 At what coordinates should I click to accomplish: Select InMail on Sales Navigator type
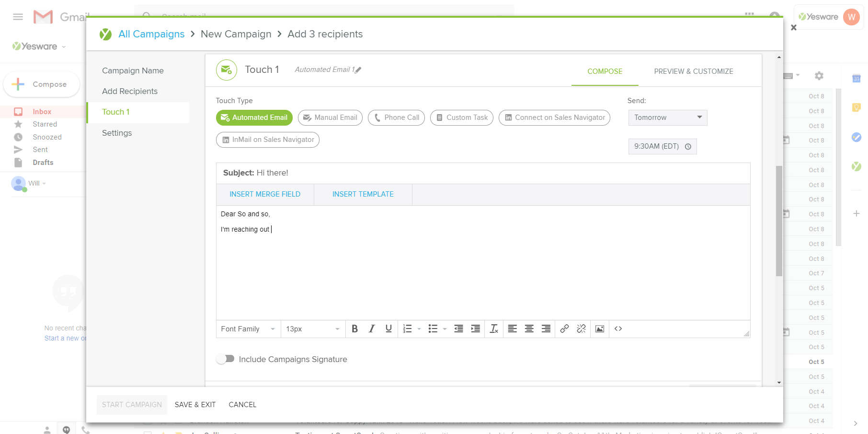pyautogui.click(x=268, y=140)
